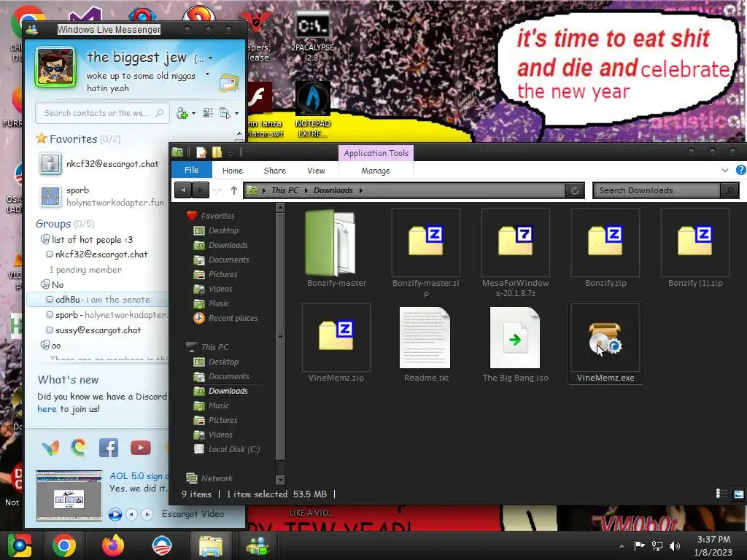Open the personal message dropdown arrow
The height and width of the screenshot is (560, 747).
[x=207, y=74]
